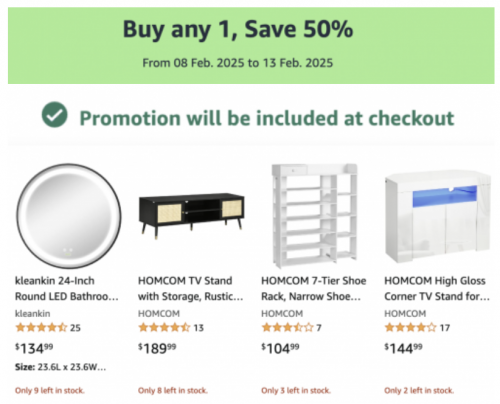Click the Buy any 1, Save 50% banner
This screenshot has width=500, height=404.
coord(251,45)
